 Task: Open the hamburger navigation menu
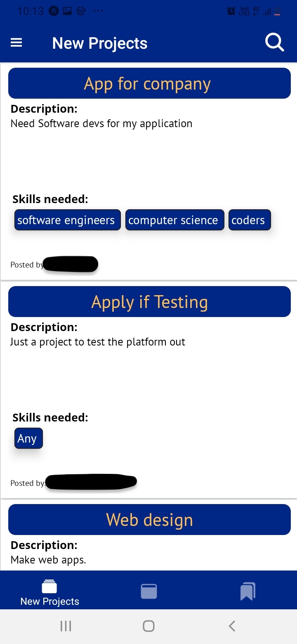coord(16,43)
